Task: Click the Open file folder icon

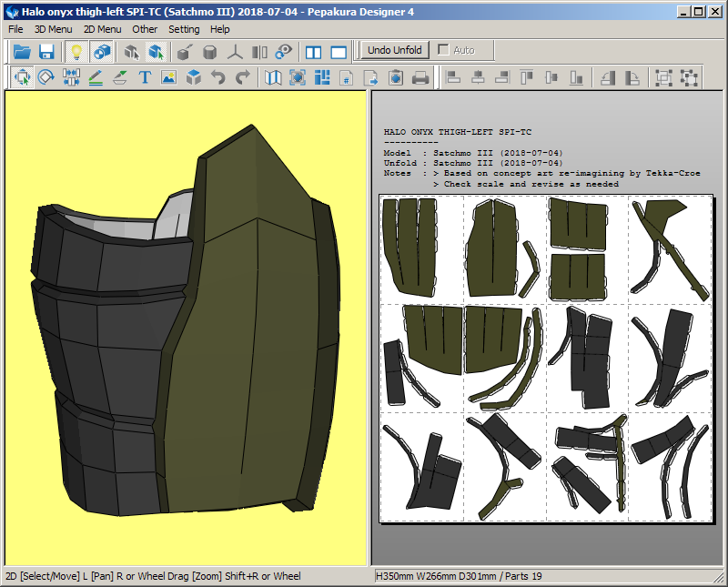Action: pos(22,51)
